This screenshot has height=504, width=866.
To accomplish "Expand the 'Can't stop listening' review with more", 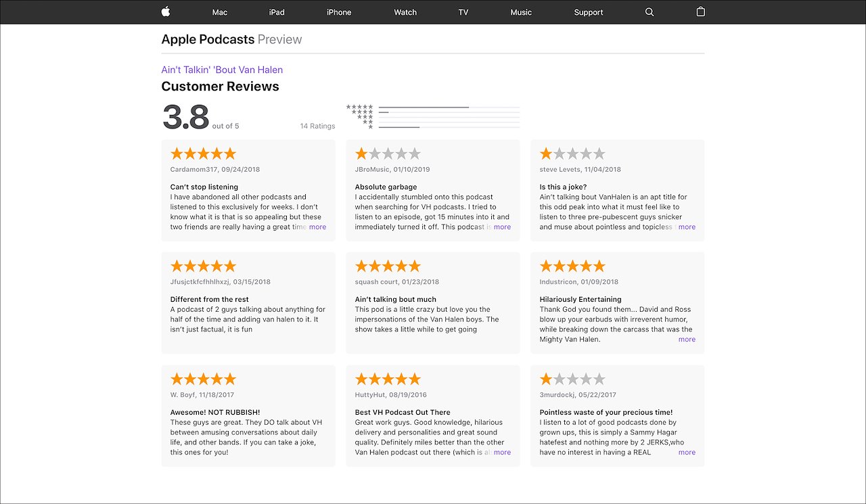I will [317, 227].
